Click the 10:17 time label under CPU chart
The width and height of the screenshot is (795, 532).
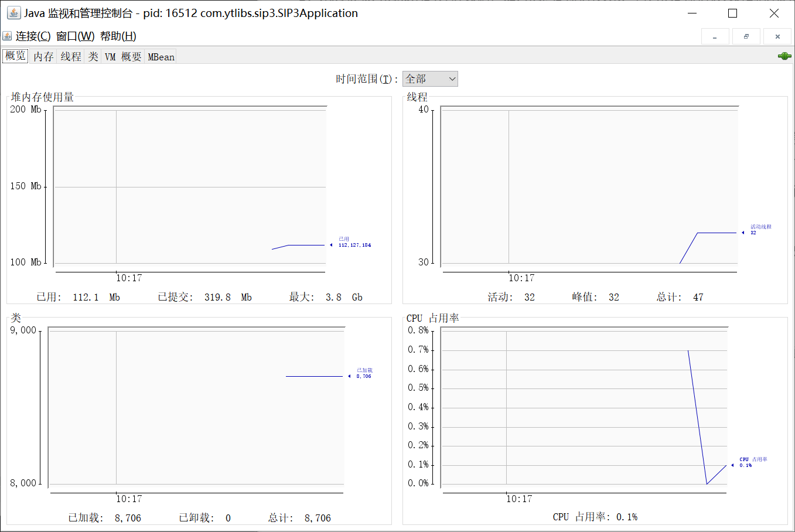click(519, 499)
